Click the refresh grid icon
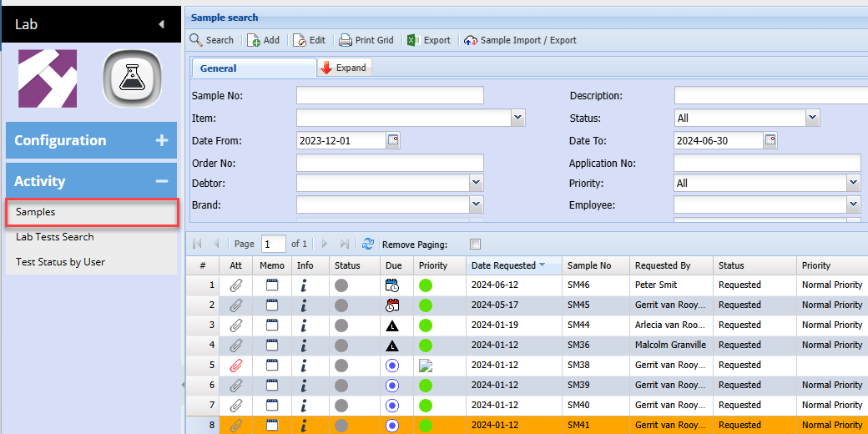This screenshot has width=868, height=434. tap(368, 245)
